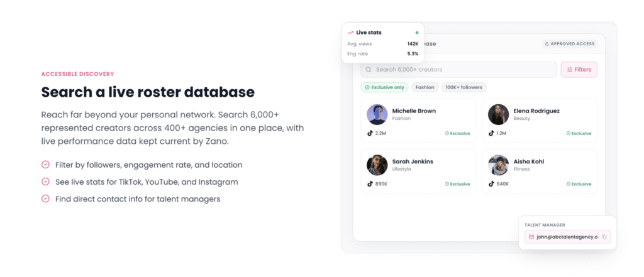This screenshot has height=277, width=644.
Task: Click the check icon in Exclusive only chip
Action: tap(367, 87)
